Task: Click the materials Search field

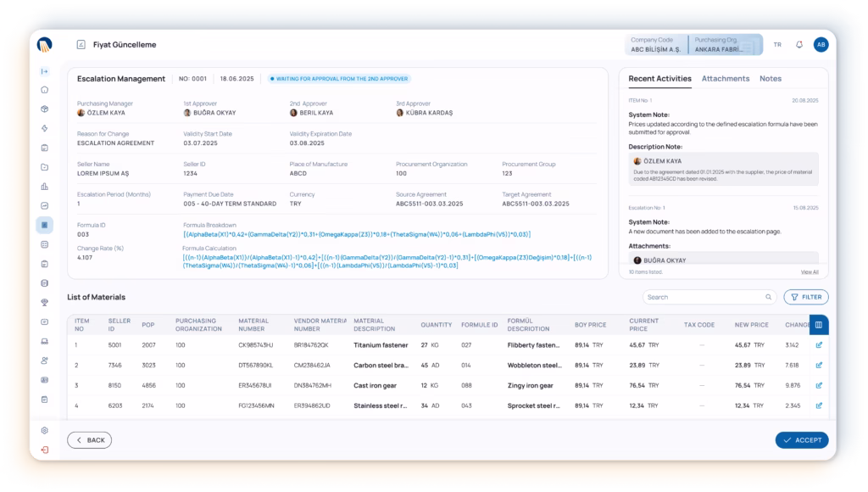Action: pyautogui.click(x=709, y=297)
